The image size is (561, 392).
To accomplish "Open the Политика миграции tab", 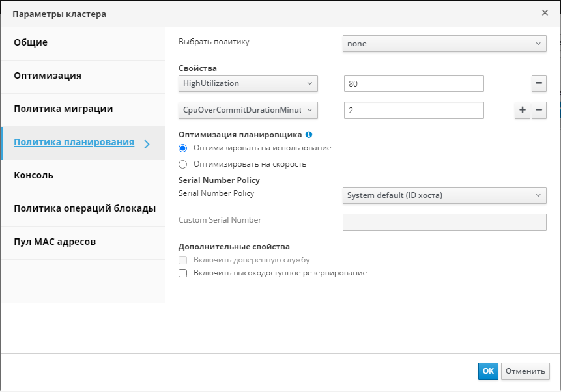I will click(x=63, y=109).
